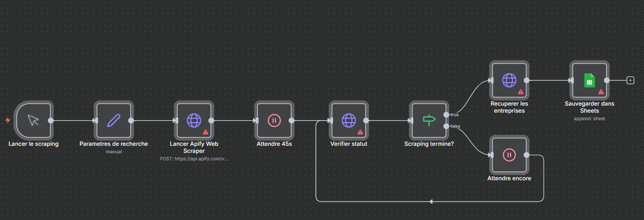Screen dimensions: 644x220
Task: Click the POST apify URL subtitle text
Action: (194, 158)
